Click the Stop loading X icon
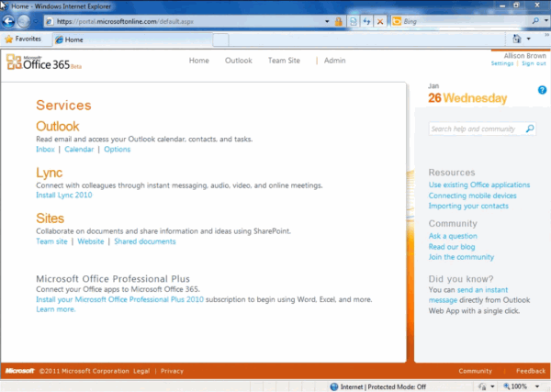This screenshot has height=392, width=551. pyautogui.click(x=380, y=21)
